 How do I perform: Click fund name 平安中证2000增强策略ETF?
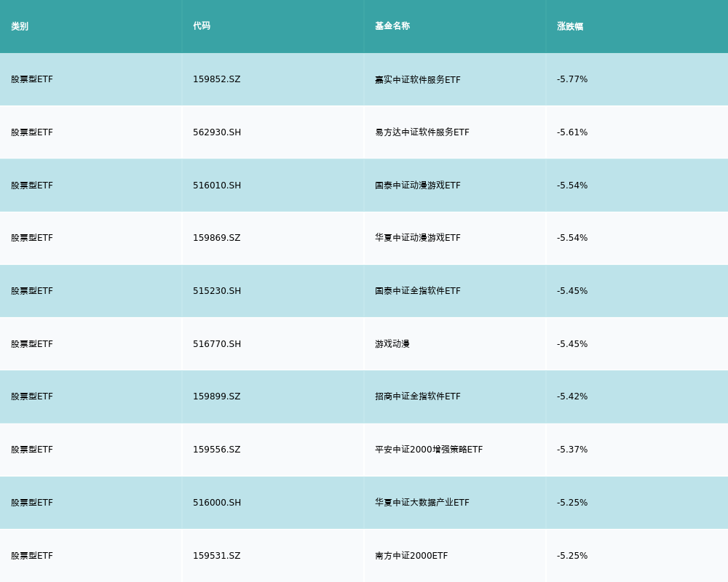tap(429, 450)
